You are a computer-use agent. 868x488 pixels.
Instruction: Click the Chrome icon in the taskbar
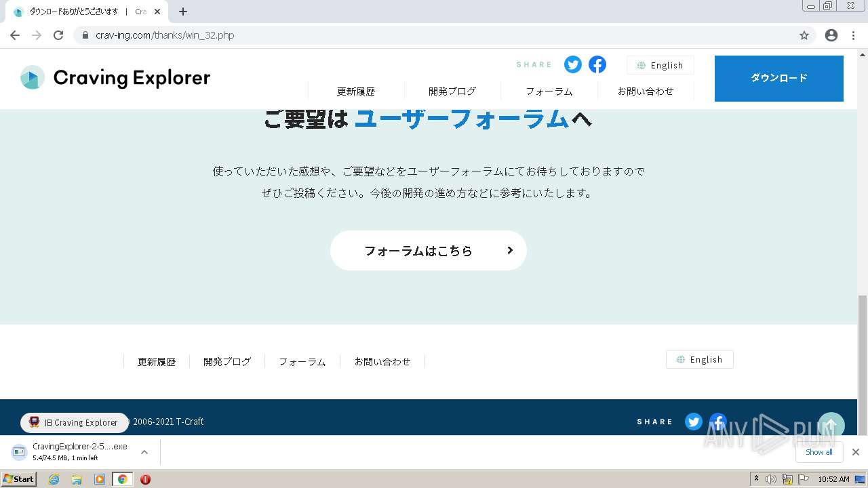[x=122, y=479]
